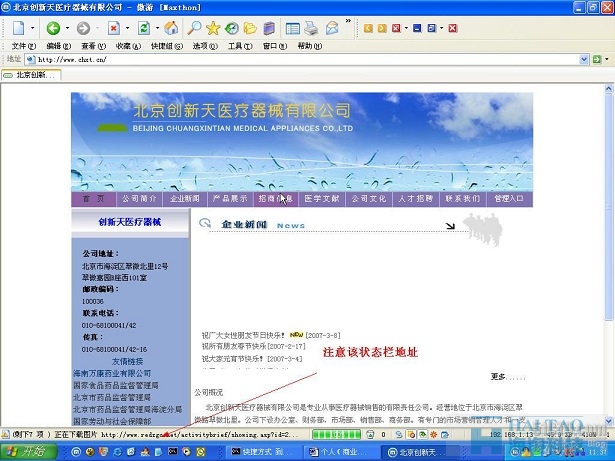Click the New page toolbar icon
The width and height of the screenshot is (615, 461).
[x=18, y=28]
